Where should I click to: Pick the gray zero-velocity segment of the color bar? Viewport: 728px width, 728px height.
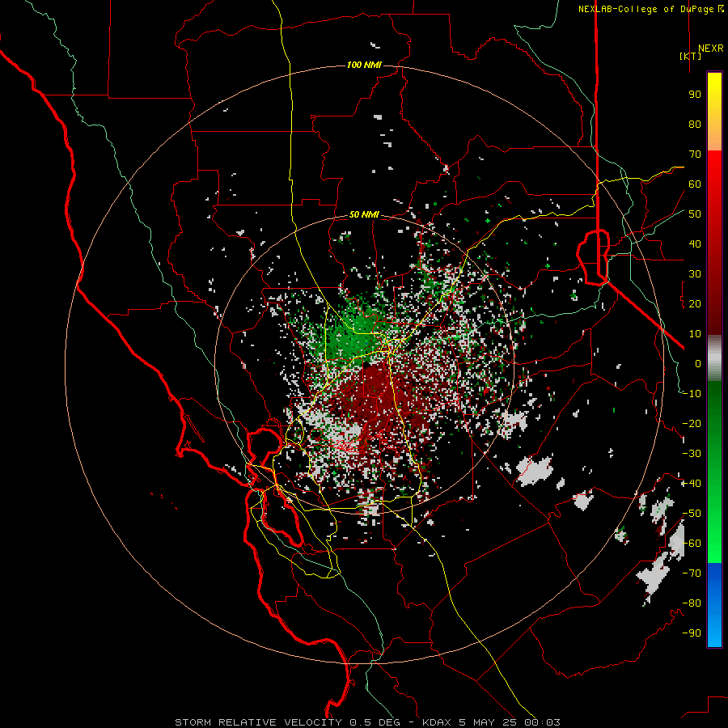pos(714,358)
